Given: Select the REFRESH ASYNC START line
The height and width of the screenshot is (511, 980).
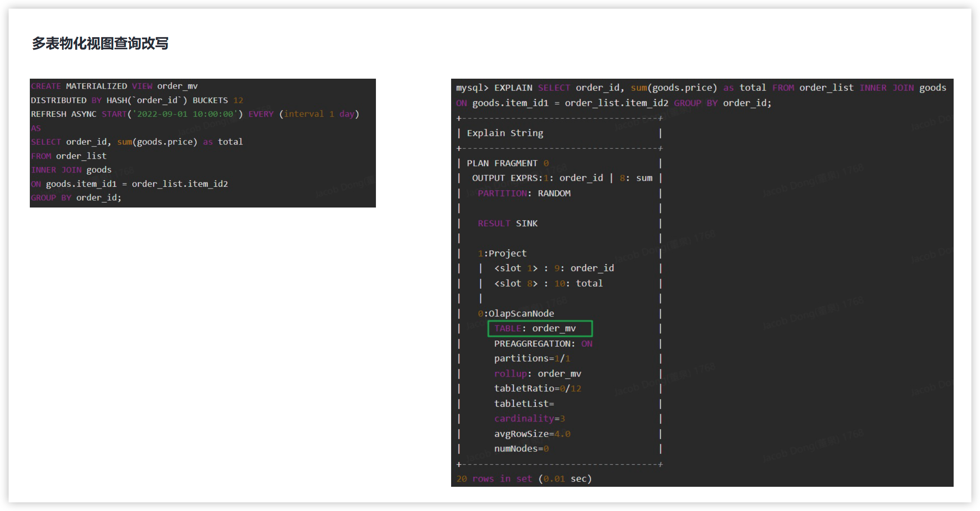Looking at the screenshot, I should coord(194,114).
